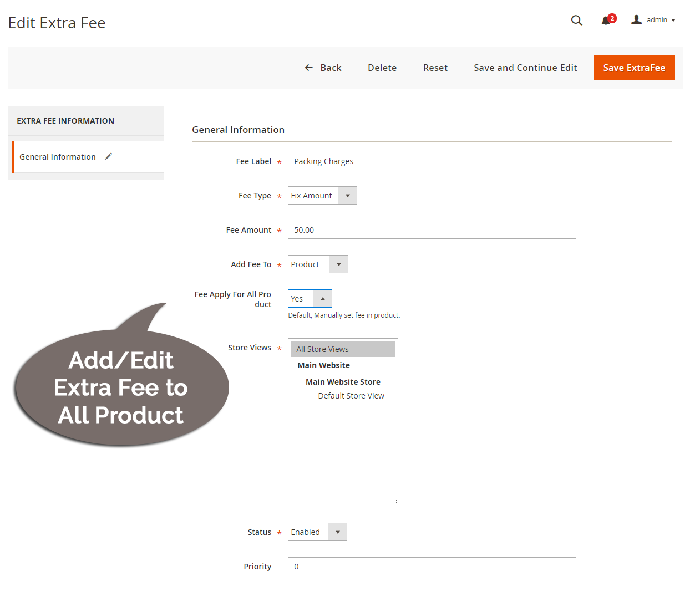Switch to the General Information section tab
700x602 pixels.
point(57,156)
